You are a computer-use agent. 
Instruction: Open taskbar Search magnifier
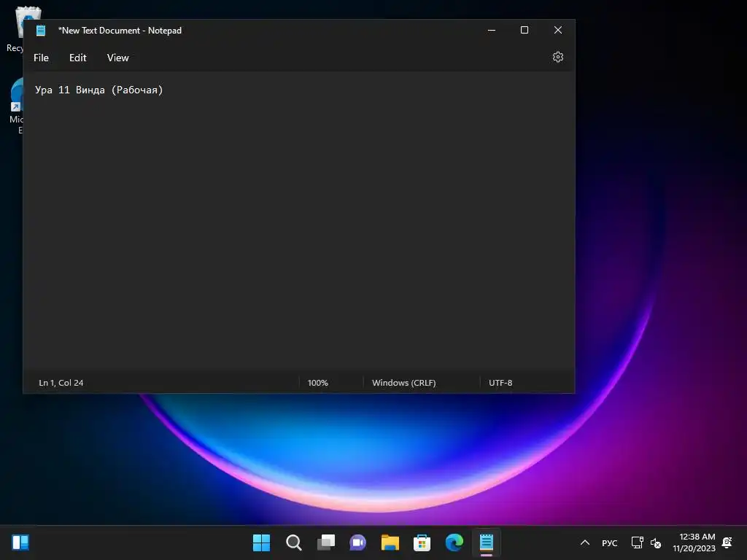click(294, 542)
